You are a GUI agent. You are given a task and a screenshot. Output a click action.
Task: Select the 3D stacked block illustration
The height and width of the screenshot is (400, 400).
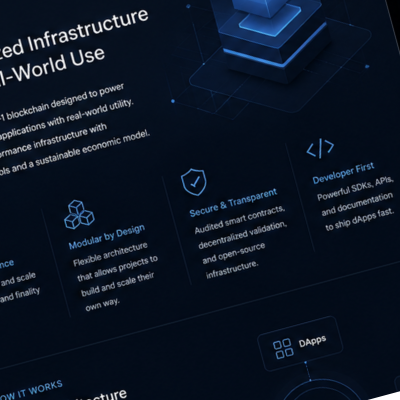[x=272, y=38]
